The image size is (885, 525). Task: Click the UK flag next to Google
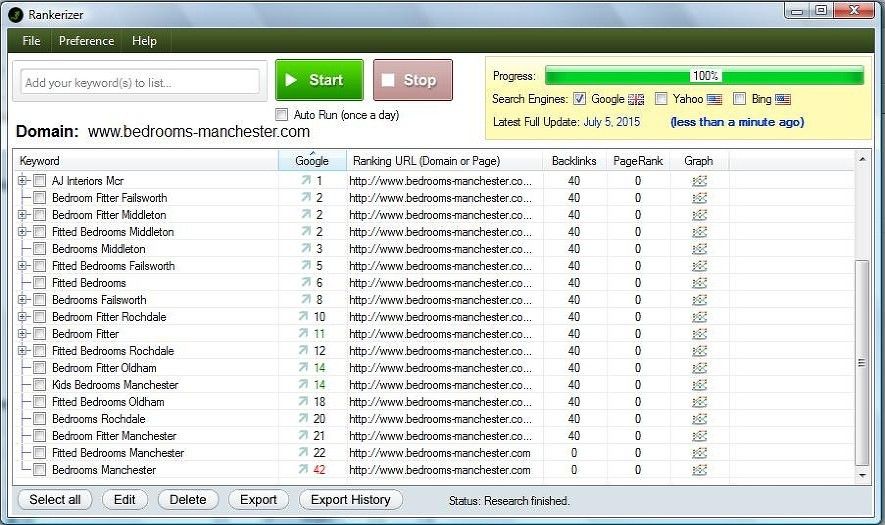click(x=636, y=99)
